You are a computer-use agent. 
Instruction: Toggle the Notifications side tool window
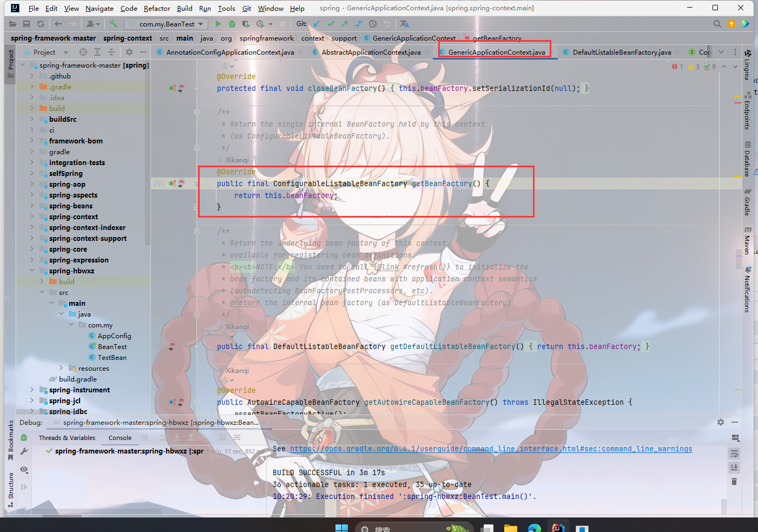coord(747,289)
